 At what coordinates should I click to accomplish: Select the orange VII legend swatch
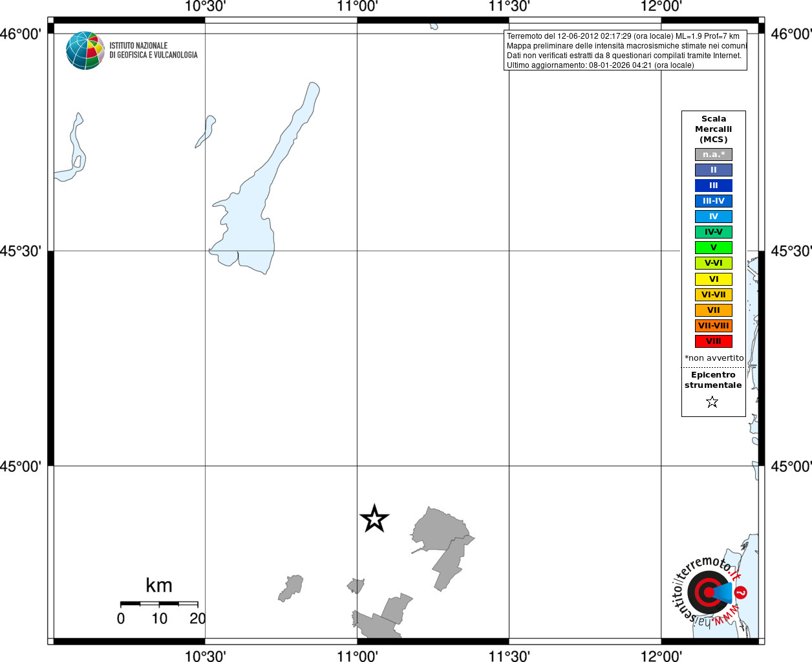pos(714,310)
